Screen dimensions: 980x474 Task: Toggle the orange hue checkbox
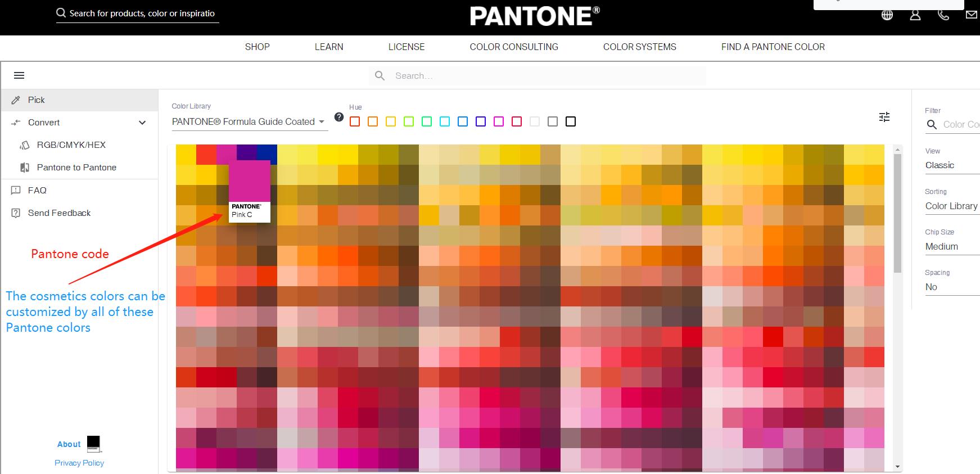373,121
